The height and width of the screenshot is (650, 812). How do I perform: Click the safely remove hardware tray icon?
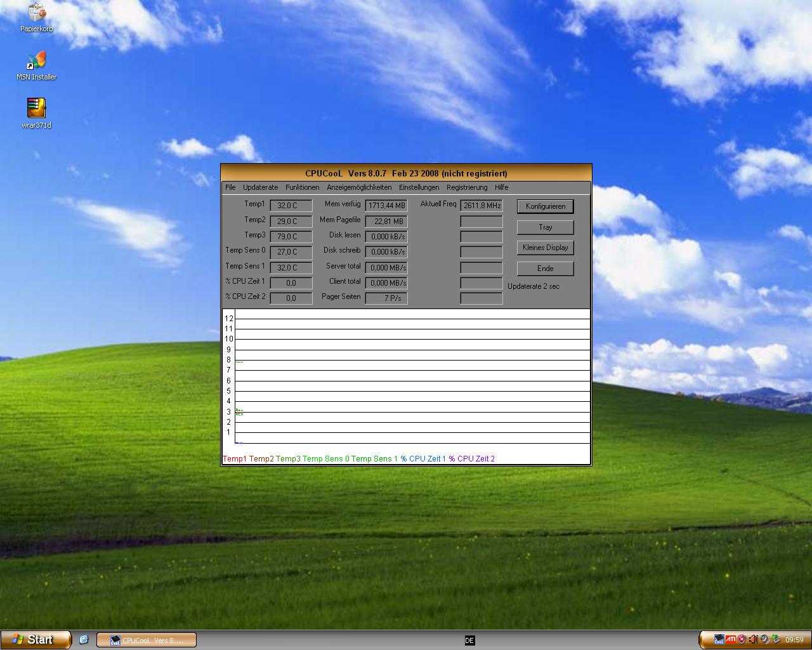pos(776,640)
